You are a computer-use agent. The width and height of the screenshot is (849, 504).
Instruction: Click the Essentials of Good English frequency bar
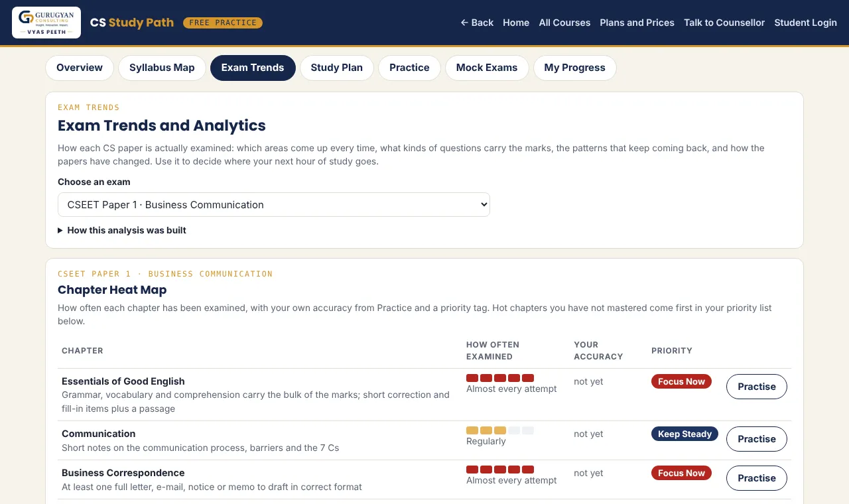[x=500, y=378]
